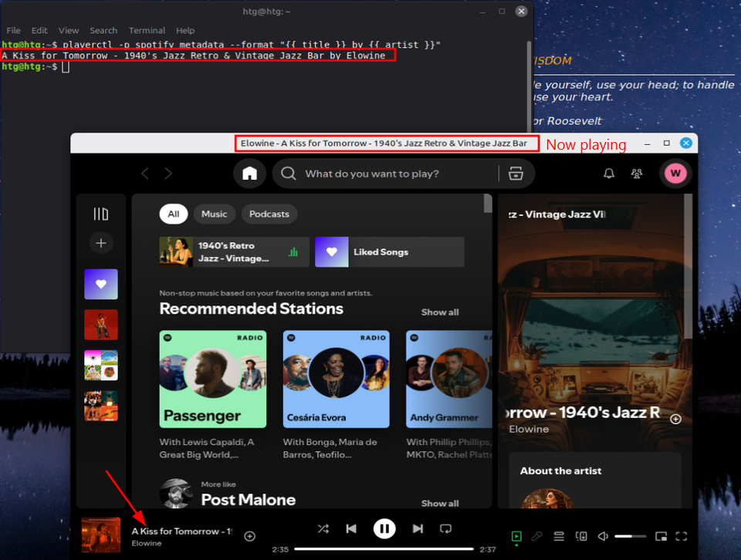Viewport: 741px width, 560px height.
Task: Open the bottom playlist cover in sidebar
Action: point(100,406)
